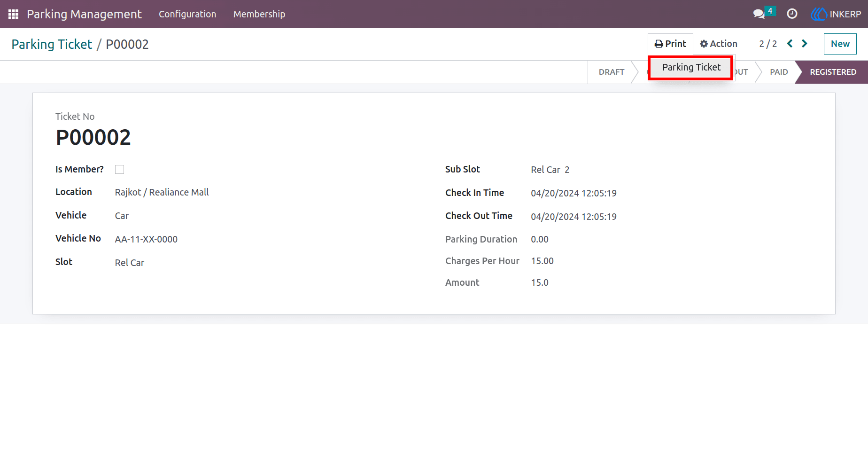Screen dimensions: 868x454
Task: Click the Charges Per Hour value 15.00
Action: (542, 261)
